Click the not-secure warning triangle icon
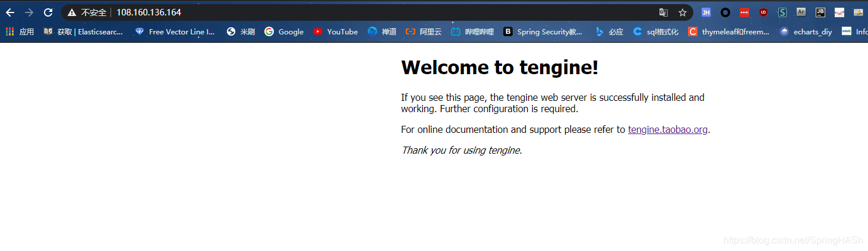Screen dimensions: 868x251 click(72, 12)
